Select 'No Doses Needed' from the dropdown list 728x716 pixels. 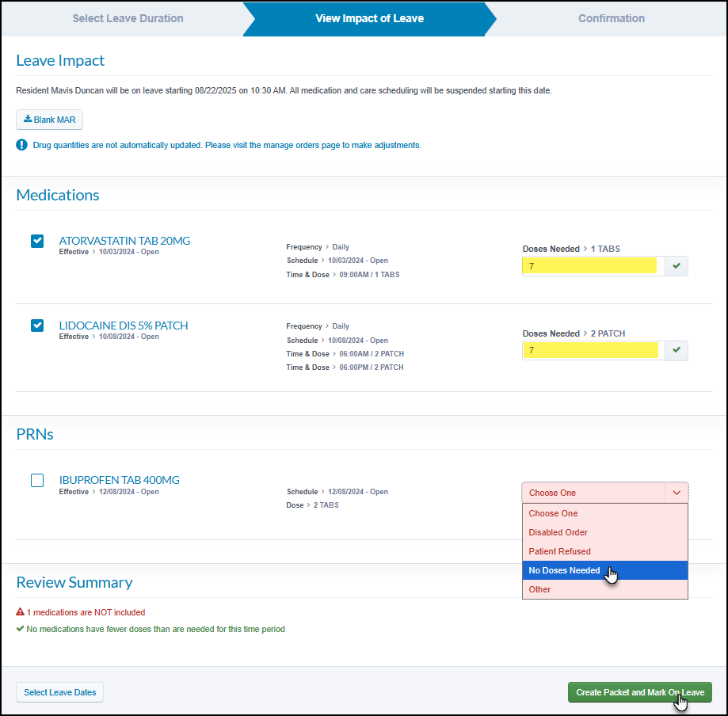(605, 571)
